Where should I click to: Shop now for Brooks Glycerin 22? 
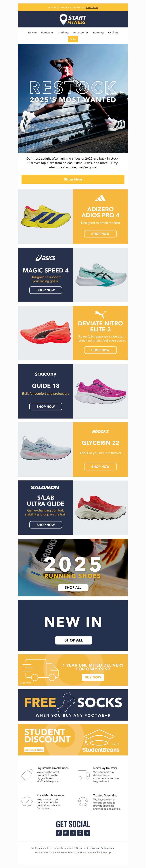[x=100, y=467]
